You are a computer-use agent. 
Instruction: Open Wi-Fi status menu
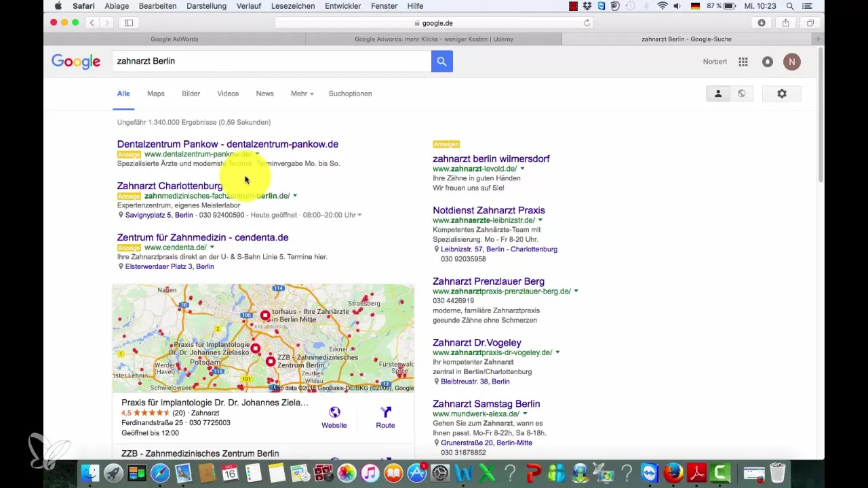662,6
